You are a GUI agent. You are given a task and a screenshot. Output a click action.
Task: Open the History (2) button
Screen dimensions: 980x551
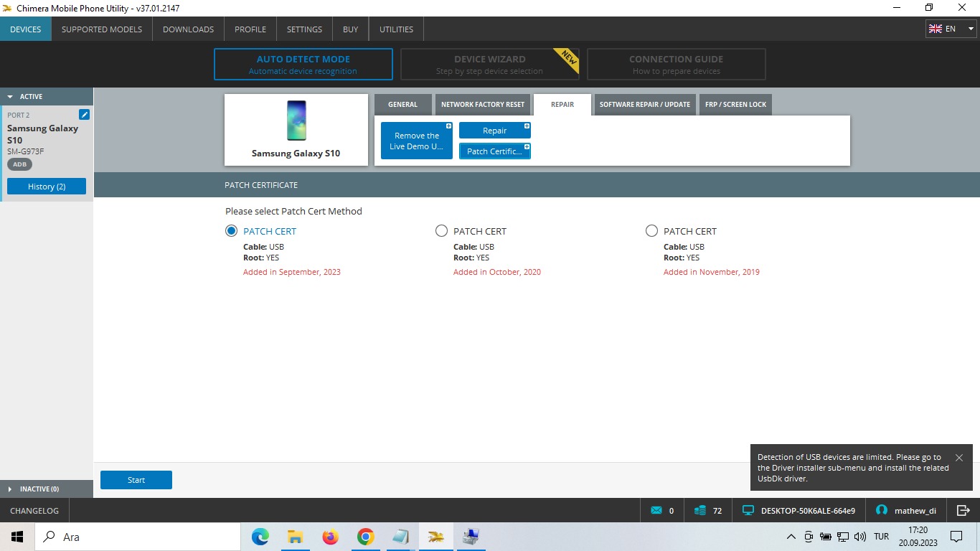47,187
